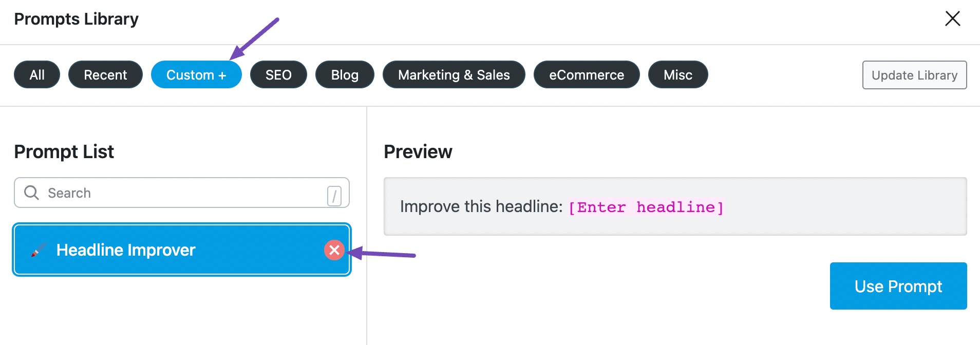Viewport: 980px width, 345px height.
Task: Switch to the Recent prompts tab
Action: pyautogui.click(x=105, y=74)
